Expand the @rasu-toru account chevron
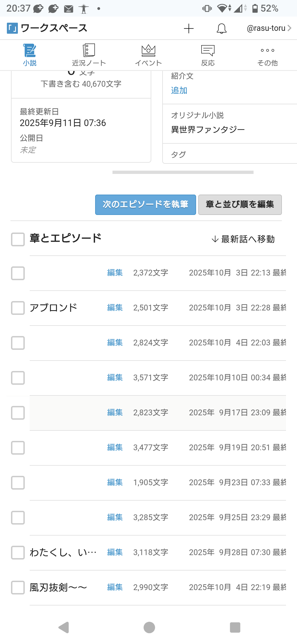Screen dimensions: 297x644 coord(289,28)
